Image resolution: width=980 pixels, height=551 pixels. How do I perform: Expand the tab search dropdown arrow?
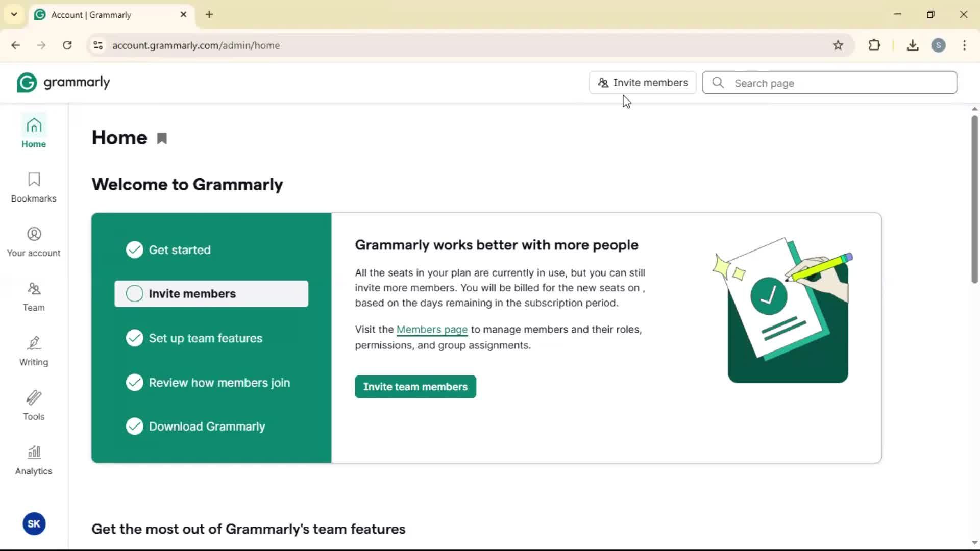(14, 14)
